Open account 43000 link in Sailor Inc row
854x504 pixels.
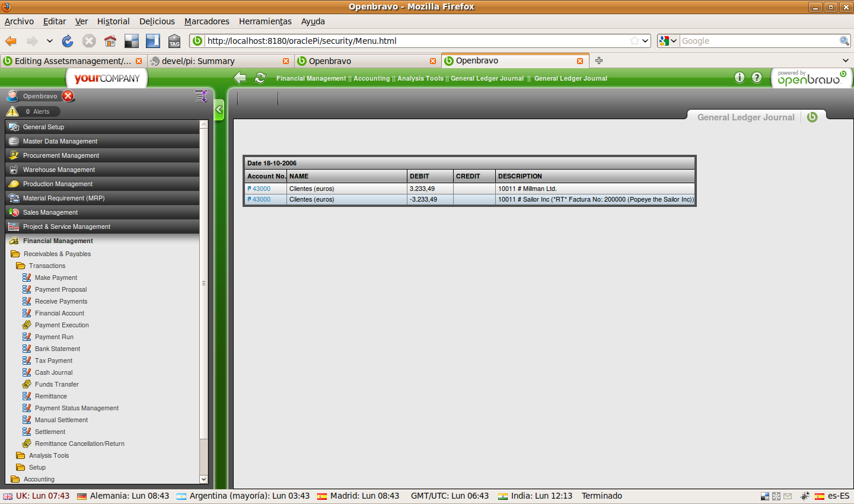coord(261,199)
